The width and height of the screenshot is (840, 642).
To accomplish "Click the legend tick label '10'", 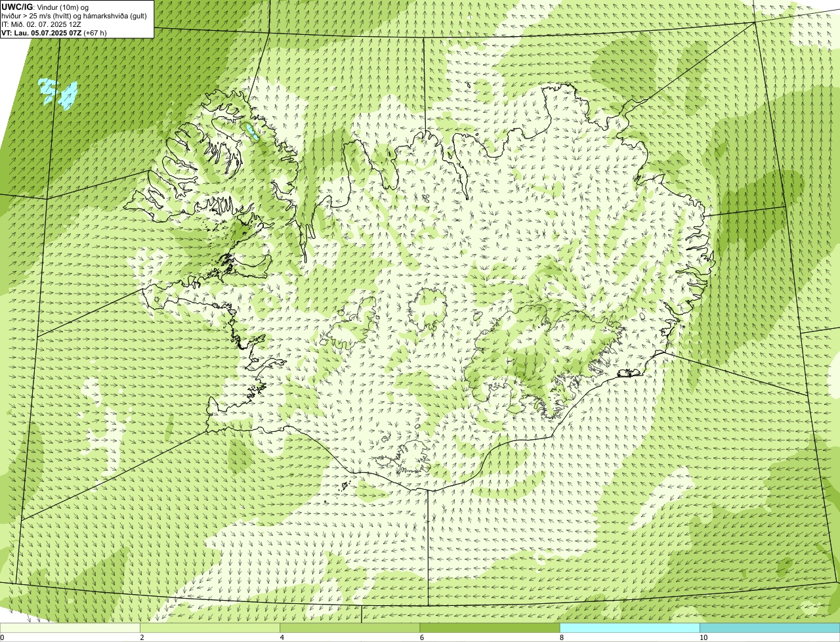I will point(703,637).
